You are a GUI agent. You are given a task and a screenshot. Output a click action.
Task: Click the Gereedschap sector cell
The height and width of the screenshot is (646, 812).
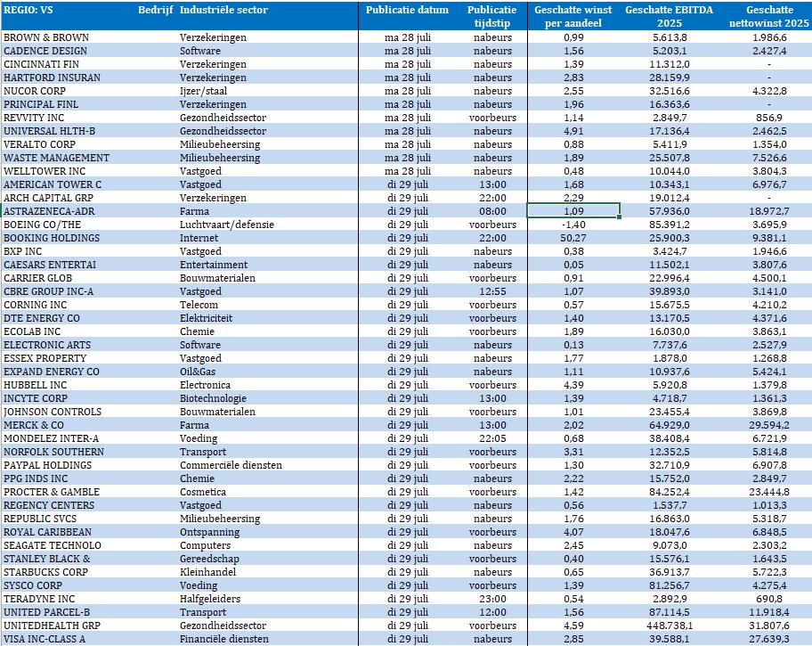click(209, 559)
